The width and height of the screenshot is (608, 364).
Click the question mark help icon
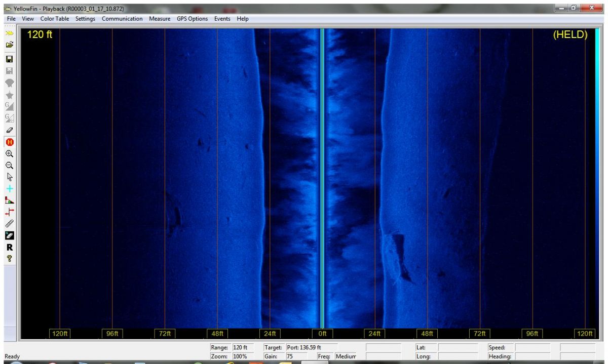coord(9,259)
